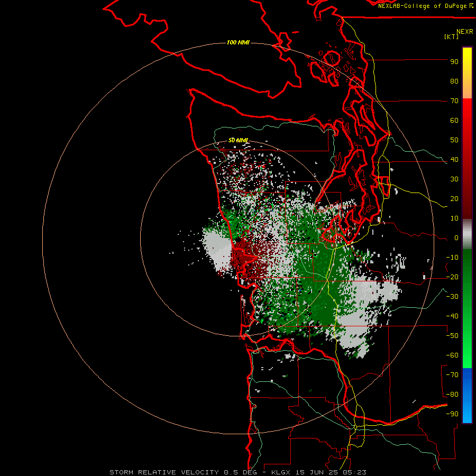This screenshot has height=476, width=476.
Task: Click the 0 kt value on color scale
Action: pos(456,238)
